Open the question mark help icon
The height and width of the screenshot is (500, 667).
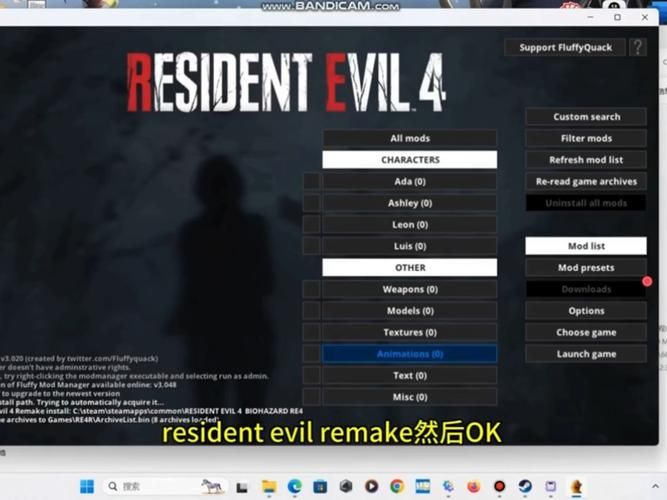point(638,47)
